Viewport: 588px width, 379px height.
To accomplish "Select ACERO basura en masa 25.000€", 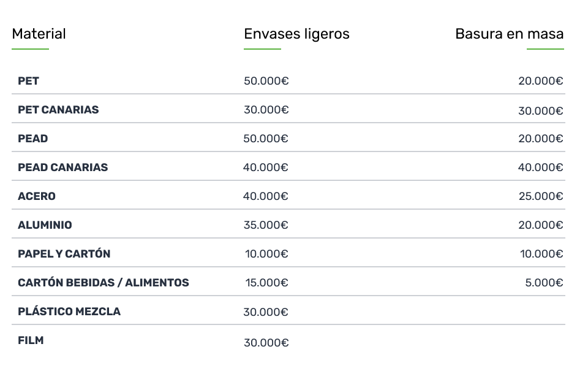I will [x=541, y=196].
